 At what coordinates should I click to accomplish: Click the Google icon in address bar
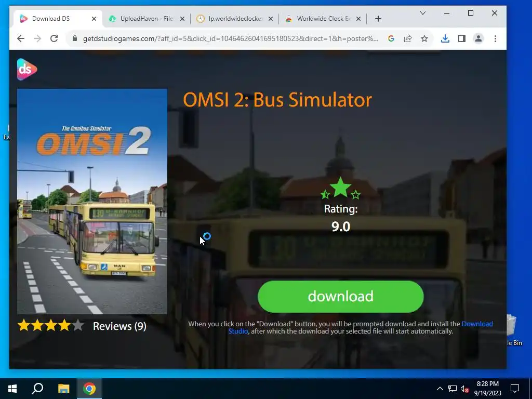(x=391, y=38)
